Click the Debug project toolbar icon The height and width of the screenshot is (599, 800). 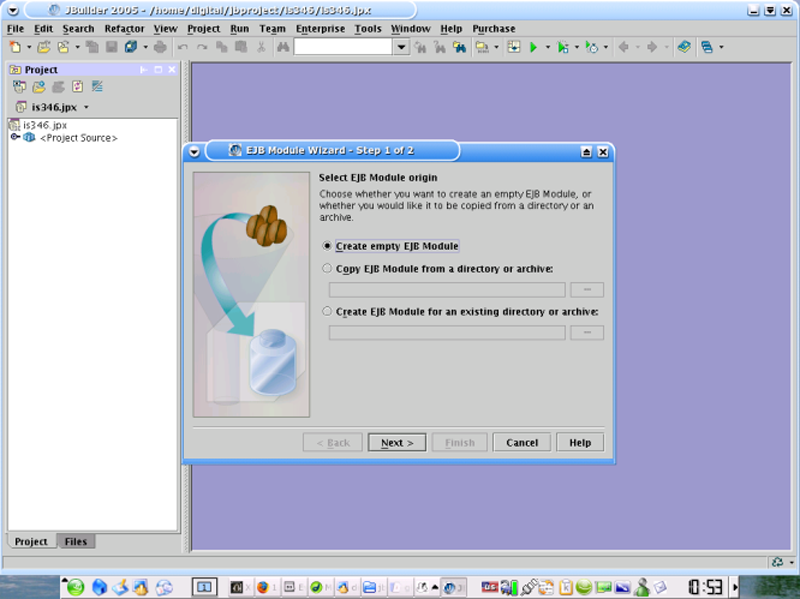click(563, 47)
